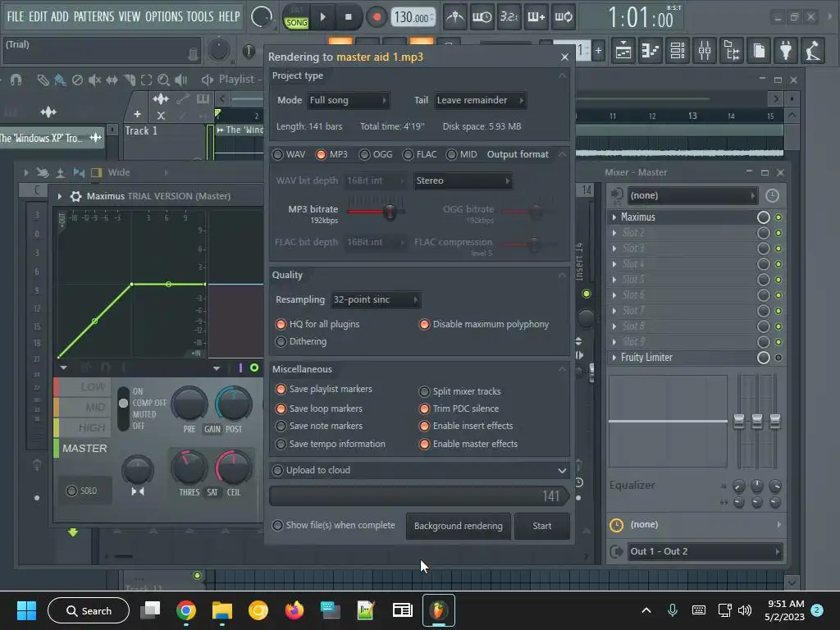The height and width of the screenshot is (630, 840).
Task: Open the Tail Leave remainder dropdown
Action: point(480,100)
